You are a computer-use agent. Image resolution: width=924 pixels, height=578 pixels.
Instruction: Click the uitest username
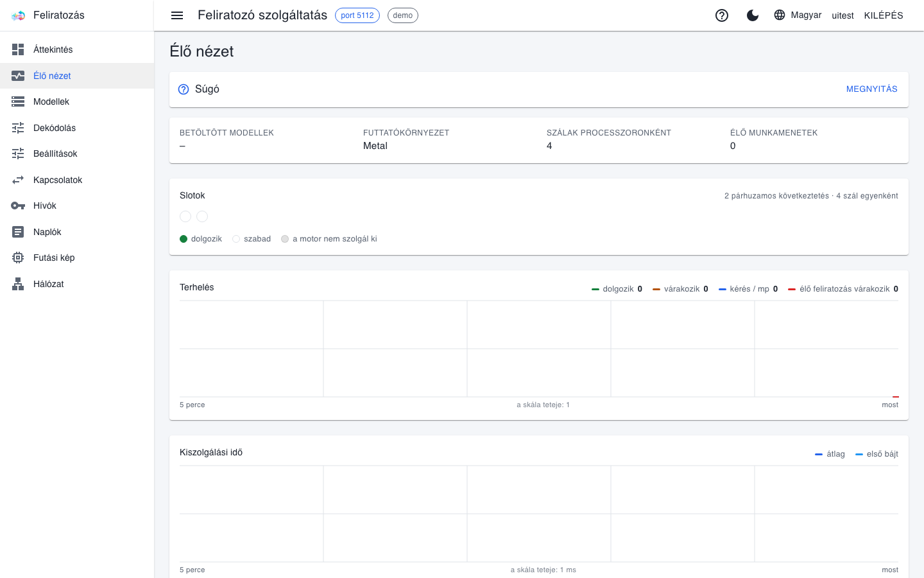tap(843, 15)
